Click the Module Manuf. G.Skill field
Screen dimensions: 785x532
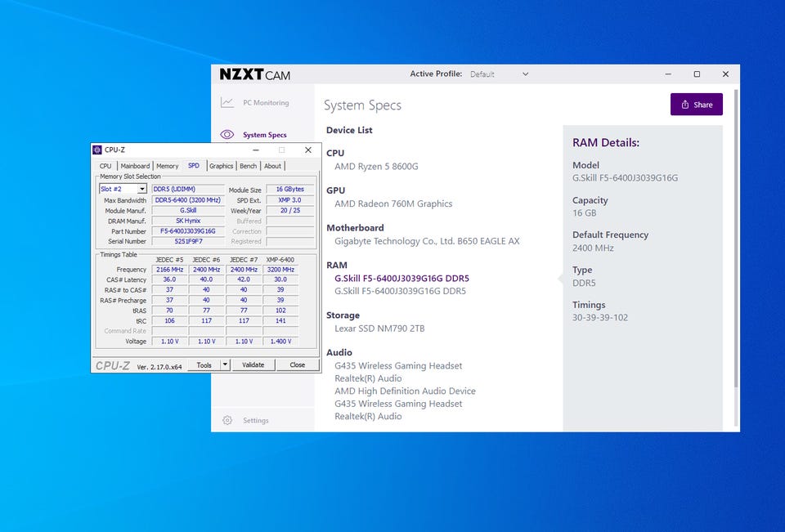pos(188,210)
